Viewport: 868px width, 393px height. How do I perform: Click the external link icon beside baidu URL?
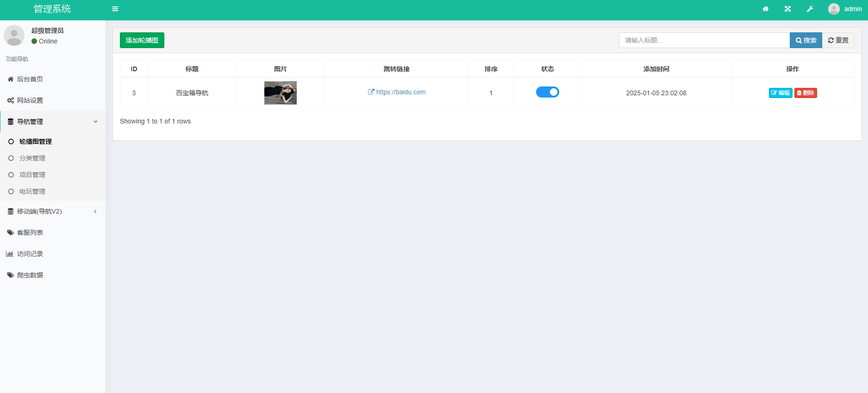coord(371,92)
